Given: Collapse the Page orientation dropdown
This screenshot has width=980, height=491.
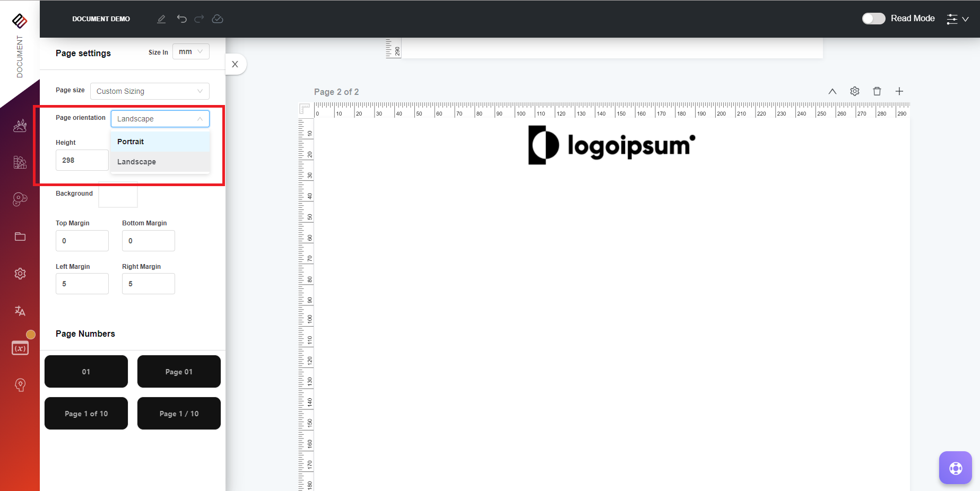Looking at the screenshot, I should click(x=160, y=119).
